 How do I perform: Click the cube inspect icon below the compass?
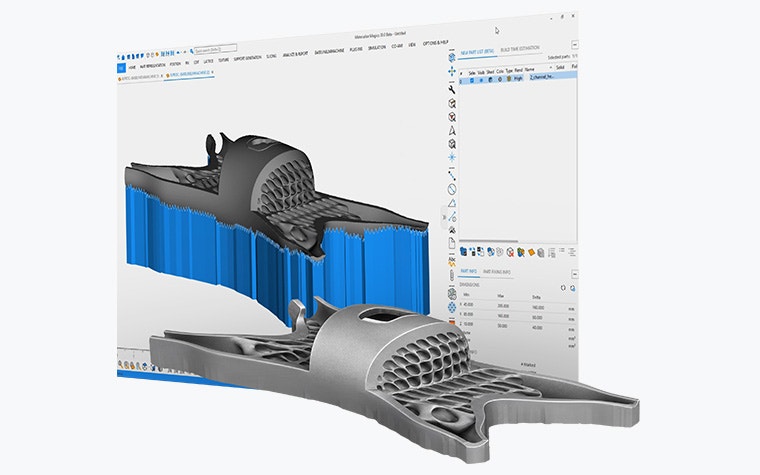pos(452,144)
